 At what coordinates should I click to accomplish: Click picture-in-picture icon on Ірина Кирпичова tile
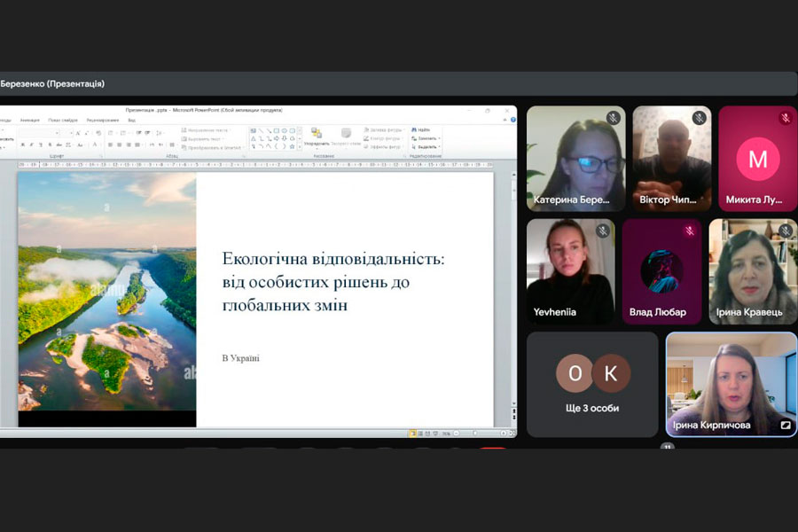pos(785,426)
